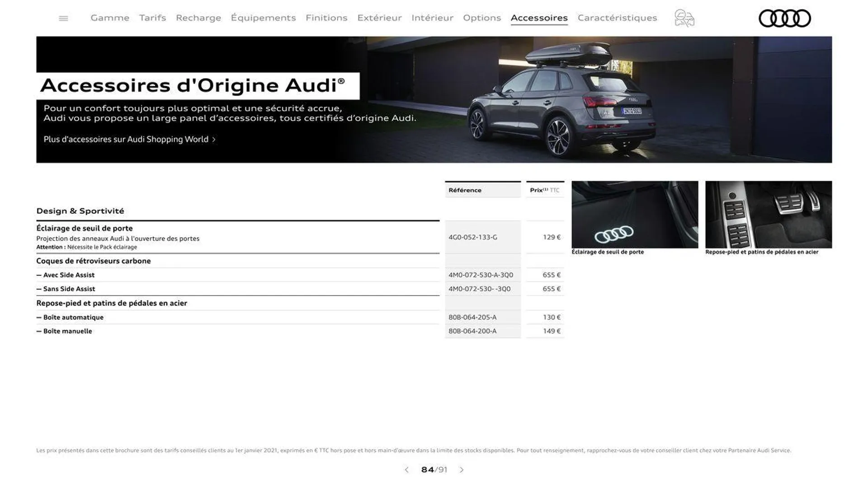Open the Caractéristiques tab

[617, 18]
